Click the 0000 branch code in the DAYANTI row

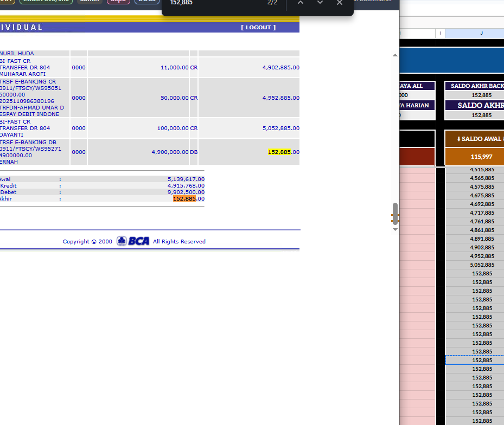point(79,128)
